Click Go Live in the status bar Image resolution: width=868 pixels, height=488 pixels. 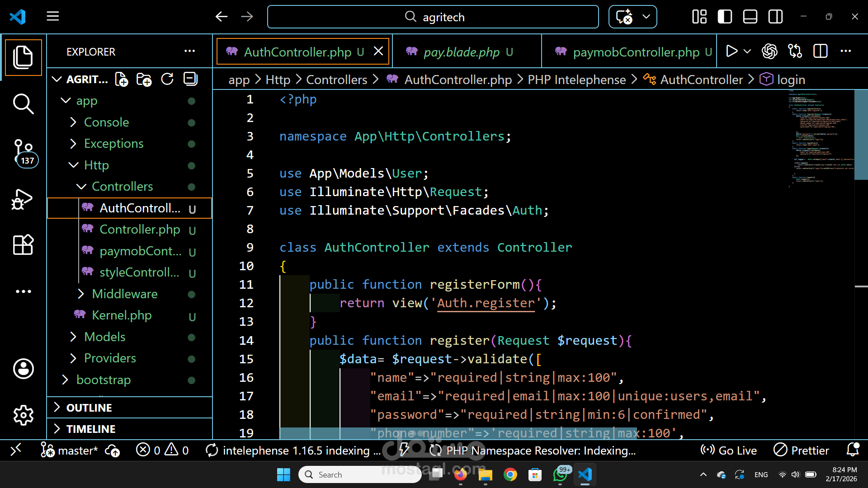click(x=728, y=450)
